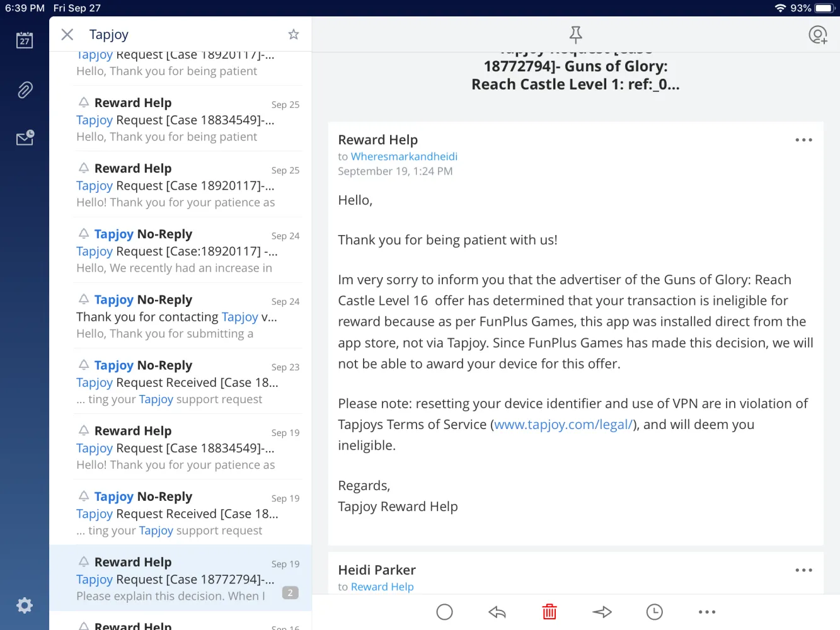Mark the message unread using circle icon

click(444, 612)
